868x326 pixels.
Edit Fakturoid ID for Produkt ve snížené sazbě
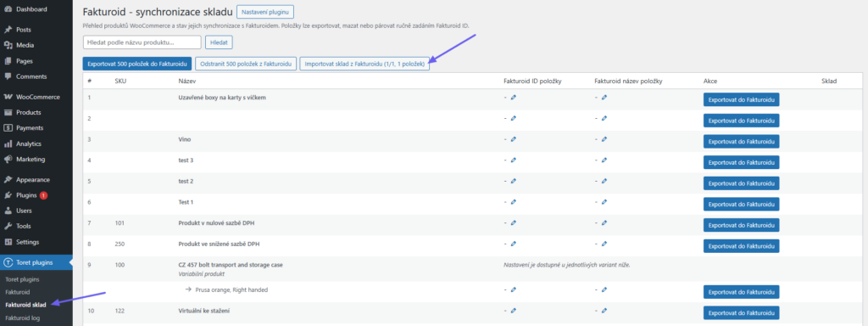click(x=513, y=244)
